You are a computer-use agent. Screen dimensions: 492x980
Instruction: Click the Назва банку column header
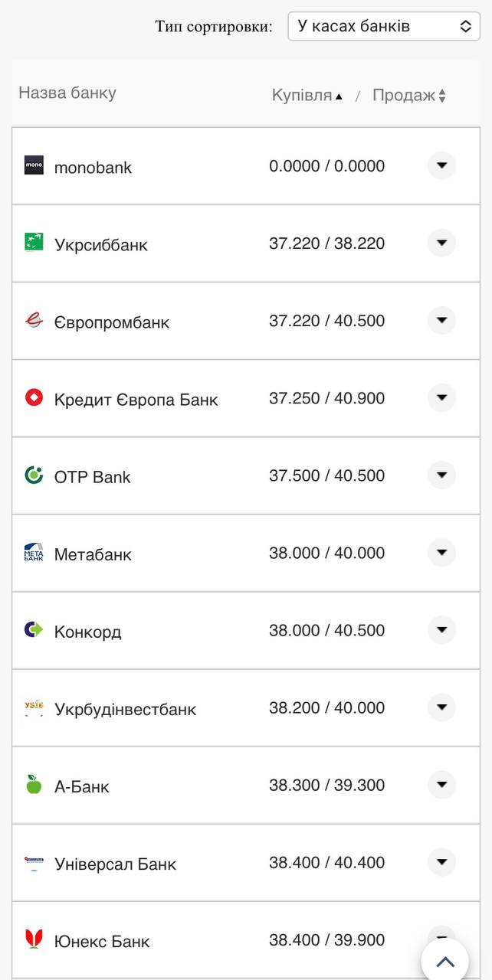[66, 93]
